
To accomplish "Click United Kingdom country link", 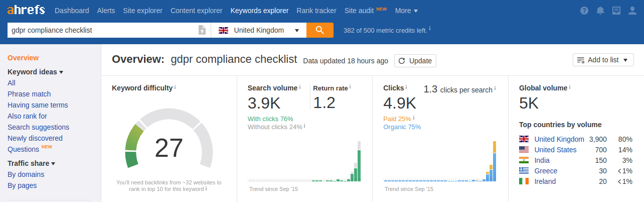I will [x=559, y=139].
